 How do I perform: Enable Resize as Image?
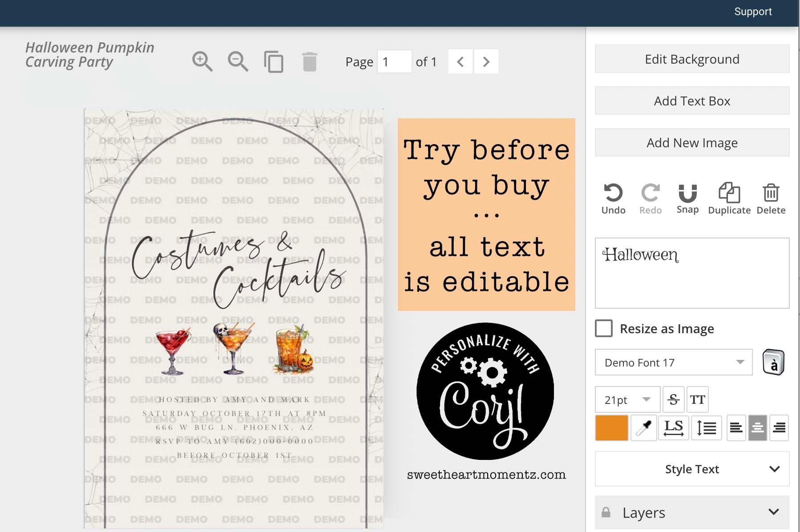pos(604,328)
